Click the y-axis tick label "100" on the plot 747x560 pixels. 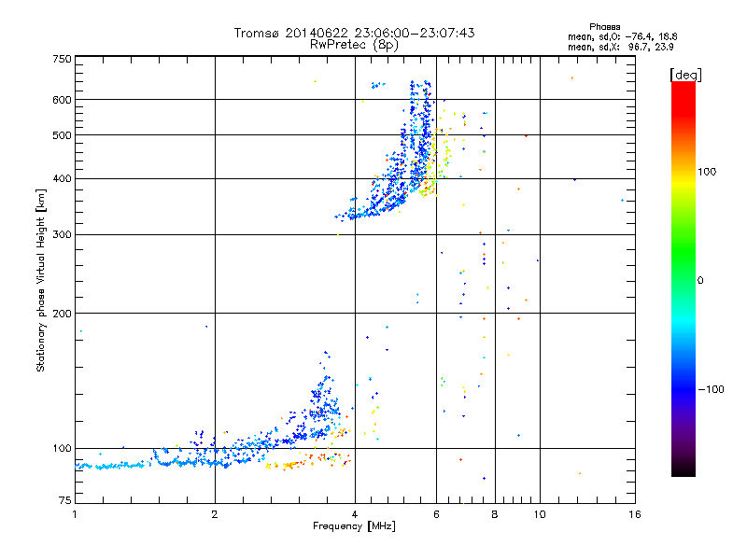(x=62, y=449)
